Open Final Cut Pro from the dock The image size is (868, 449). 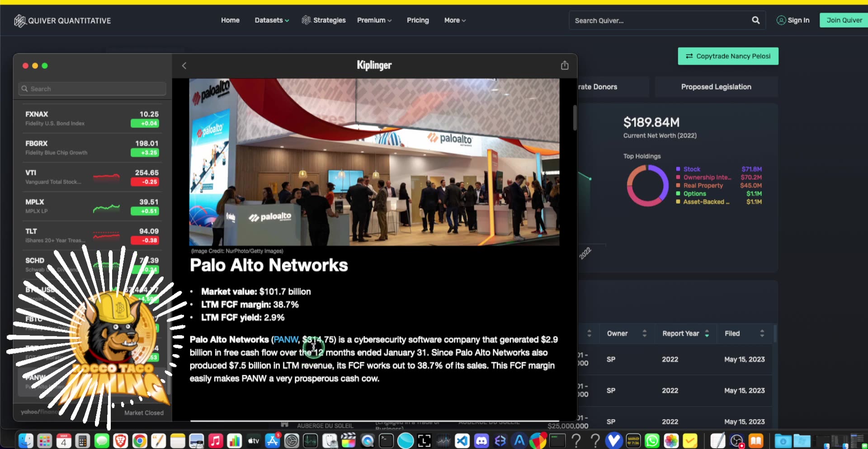pos(349,440)
